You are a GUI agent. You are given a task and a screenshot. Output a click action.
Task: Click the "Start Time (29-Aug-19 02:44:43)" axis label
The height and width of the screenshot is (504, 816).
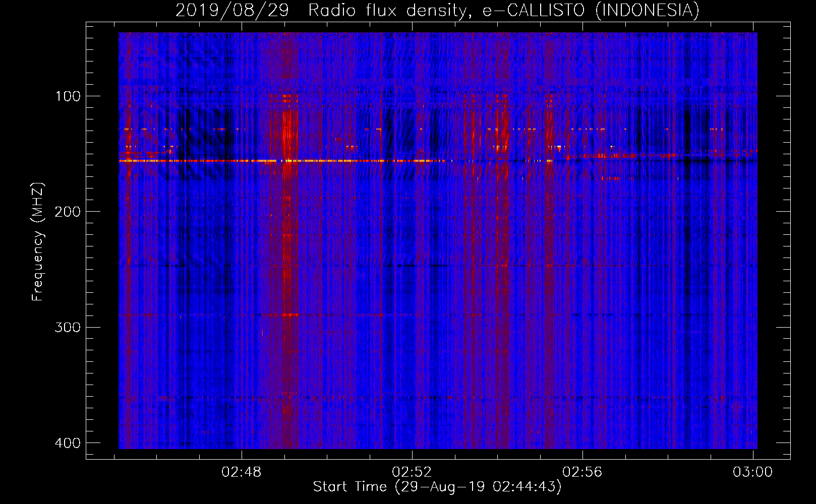(437, 487)
